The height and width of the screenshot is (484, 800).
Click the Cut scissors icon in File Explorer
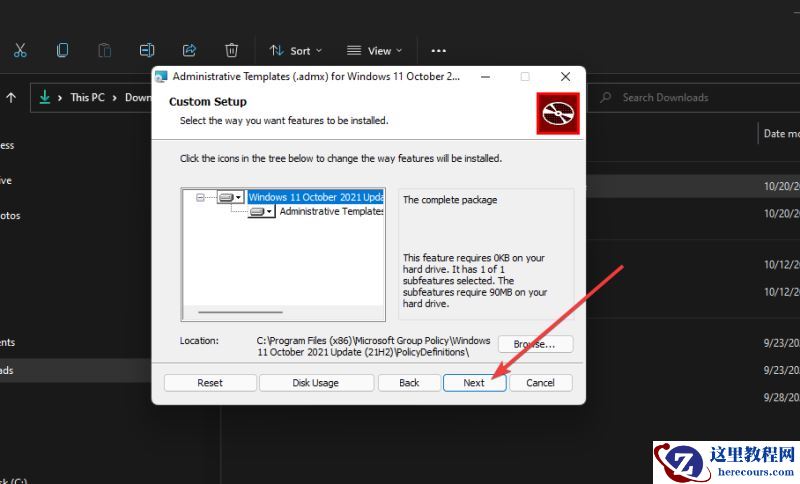pos(20,50)
